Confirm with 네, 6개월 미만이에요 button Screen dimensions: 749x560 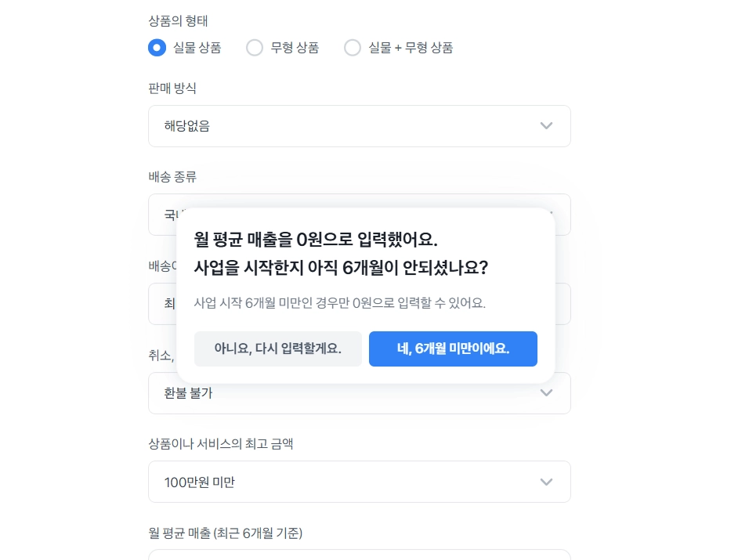point(453,349)
